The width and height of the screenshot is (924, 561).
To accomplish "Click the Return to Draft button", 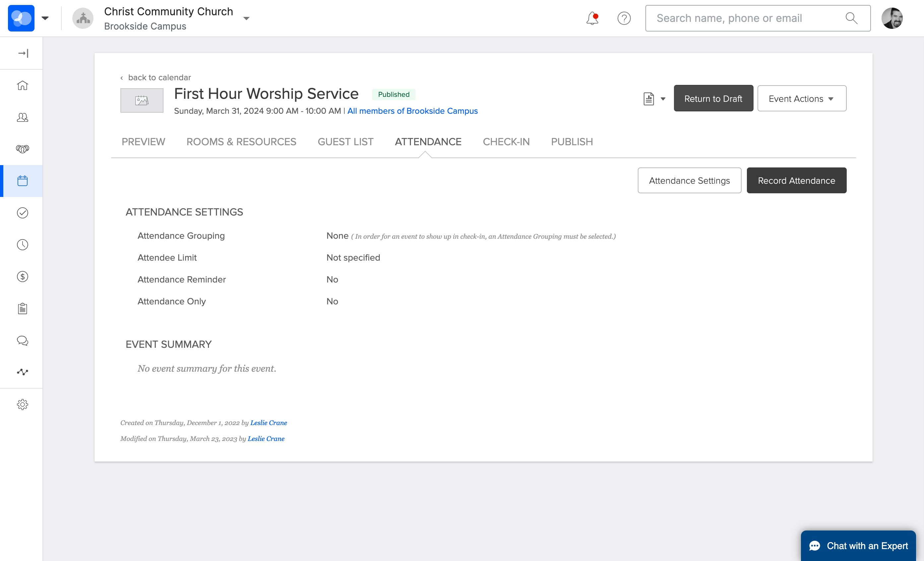I will point(713,98).
